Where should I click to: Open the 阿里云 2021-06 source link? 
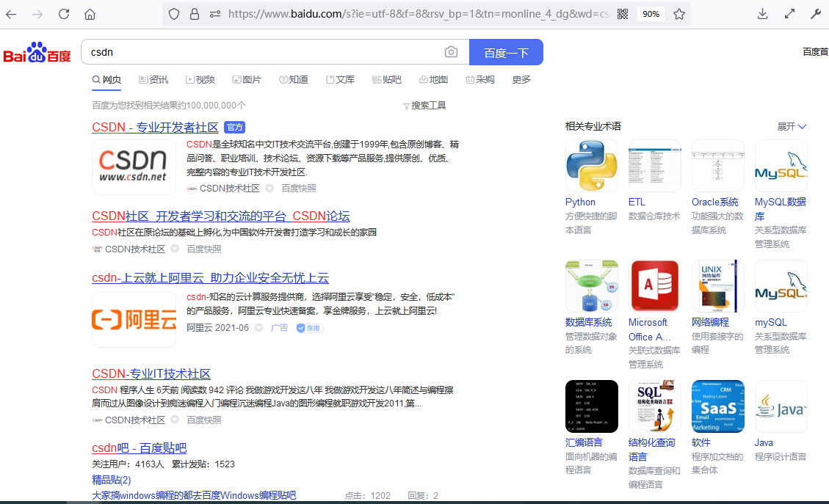218,328
